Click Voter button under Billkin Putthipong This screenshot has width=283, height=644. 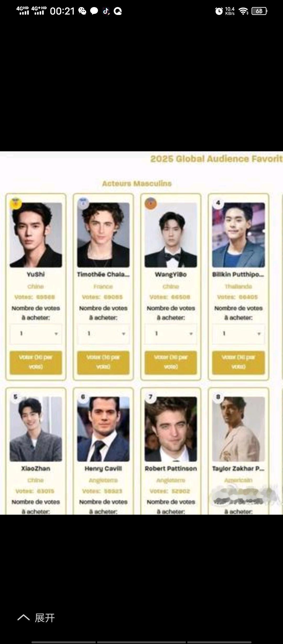pos(238,362)
